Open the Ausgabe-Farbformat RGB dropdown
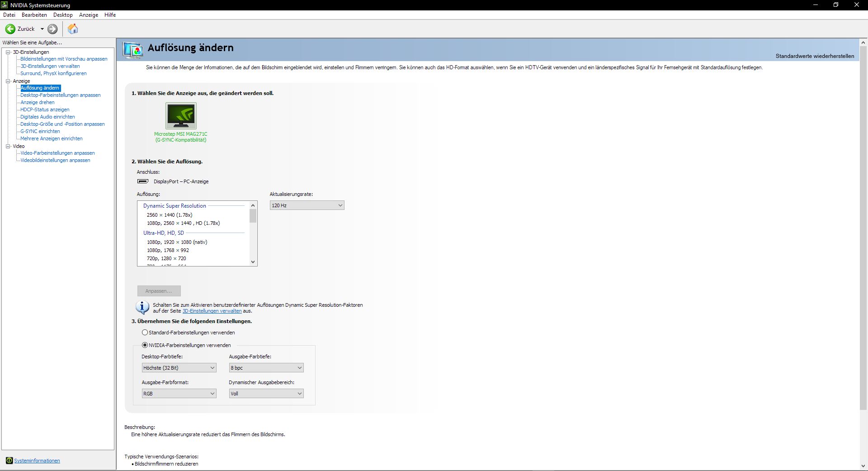 pos(179,394)
